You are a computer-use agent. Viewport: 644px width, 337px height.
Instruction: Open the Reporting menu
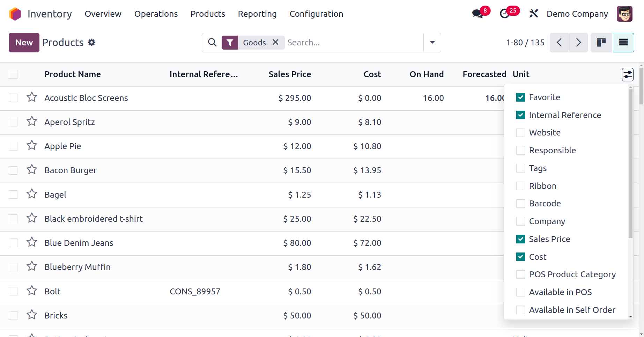257,14
